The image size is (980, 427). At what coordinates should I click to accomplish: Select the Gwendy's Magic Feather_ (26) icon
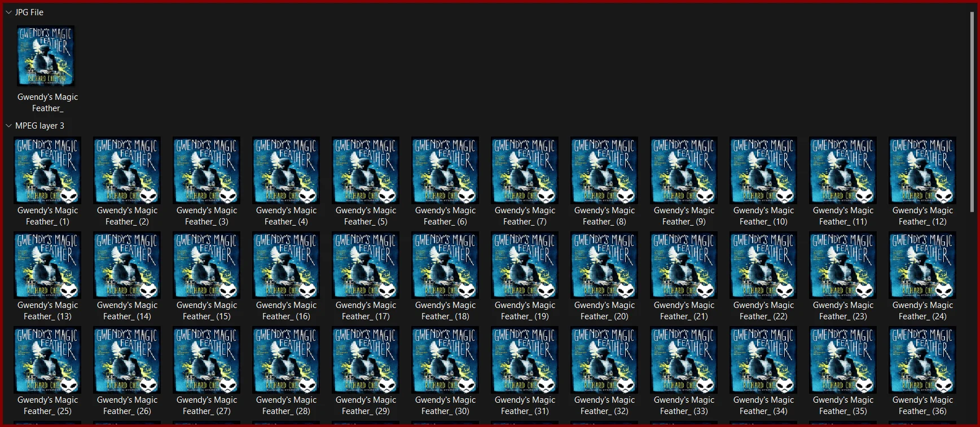click(127, 360)
